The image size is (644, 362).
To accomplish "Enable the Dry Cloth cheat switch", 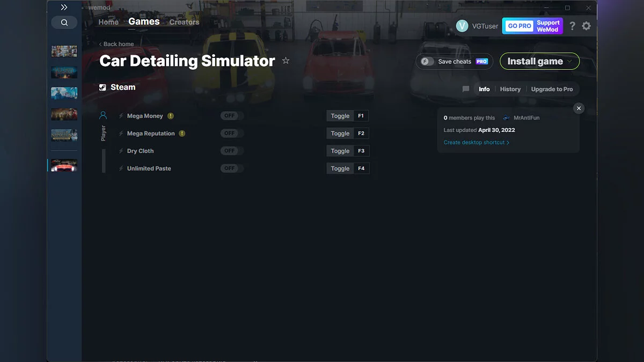I will tap(231, 151).
